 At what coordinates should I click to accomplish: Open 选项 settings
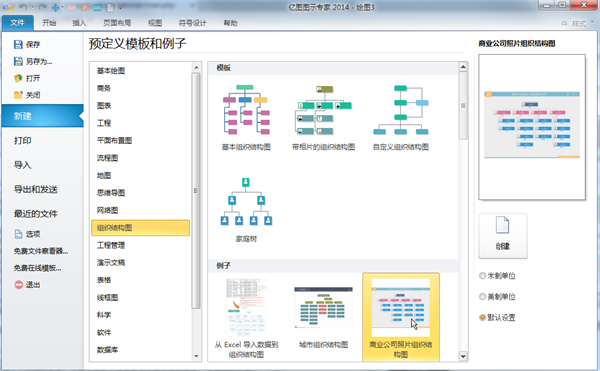(27, 234)
